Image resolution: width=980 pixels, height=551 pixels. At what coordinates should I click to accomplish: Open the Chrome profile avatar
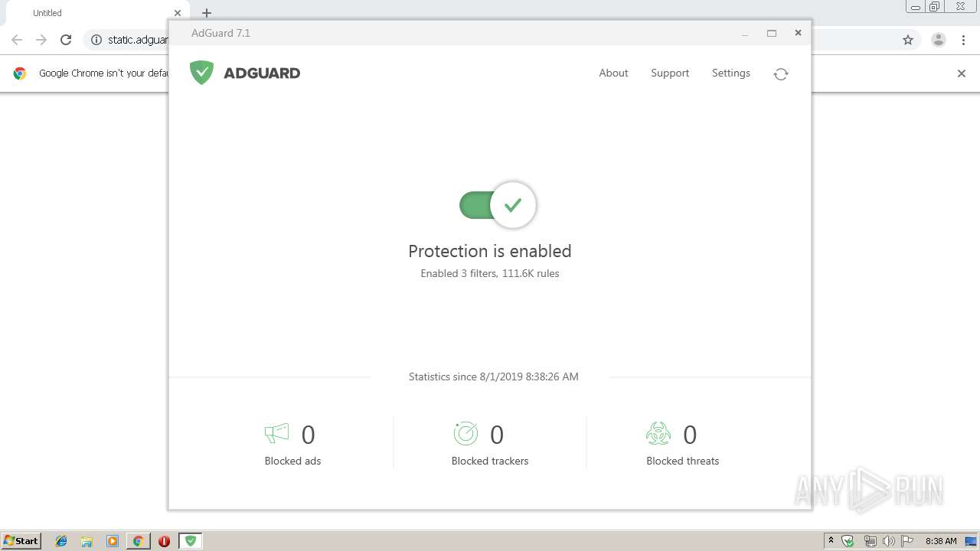tap(939, 40)
